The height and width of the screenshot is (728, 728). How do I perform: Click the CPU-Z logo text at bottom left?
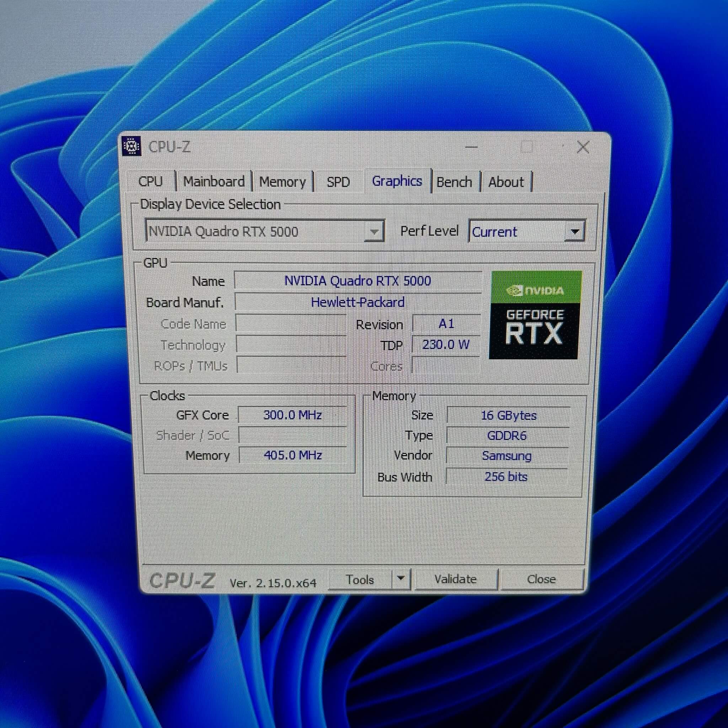[x=182, y=581]
